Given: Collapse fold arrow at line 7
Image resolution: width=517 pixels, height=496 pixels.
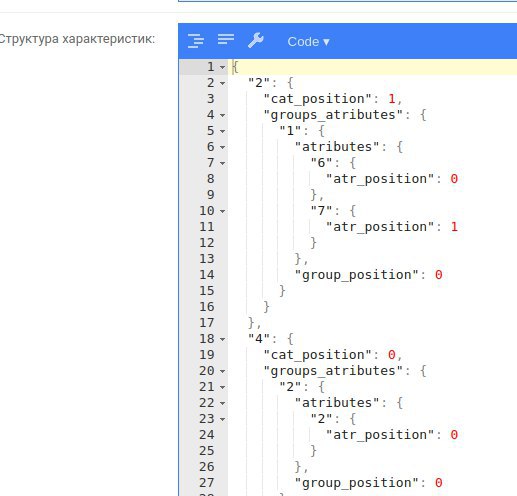Looking at the screenshot, I should [x=222, y=163].
